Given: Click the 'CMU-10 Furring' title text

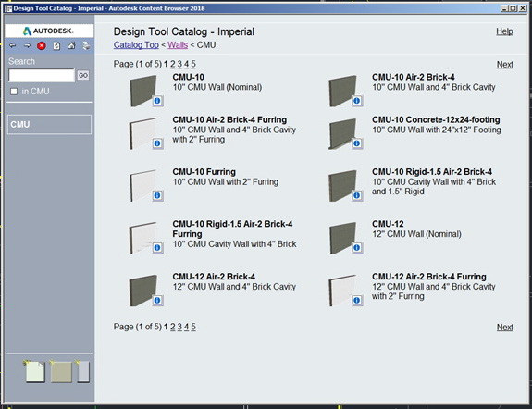Looking at the screenshot, I should pyautogui.click(x=204, y=172).
